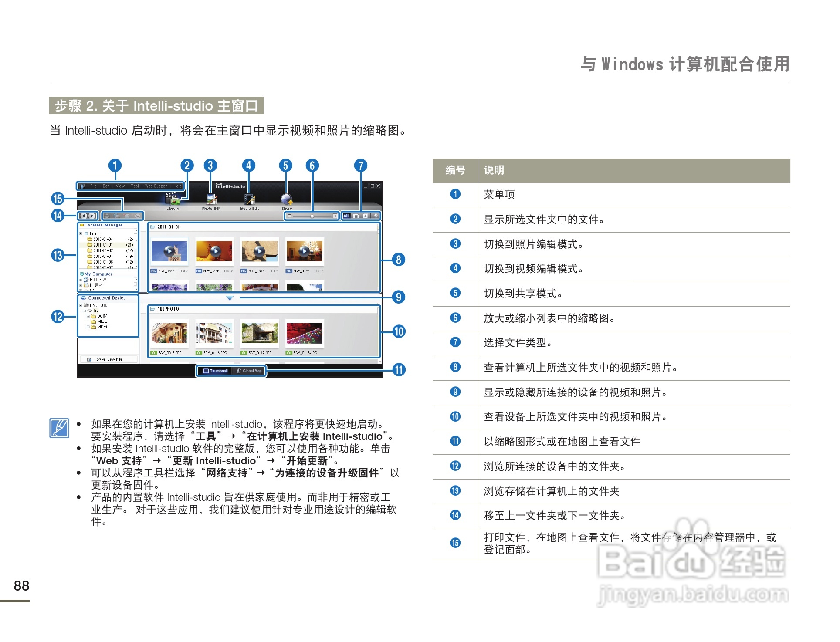Collapse the G: drive node
The height and width of the screenshot is (642, 840).
tap(85, 311)
